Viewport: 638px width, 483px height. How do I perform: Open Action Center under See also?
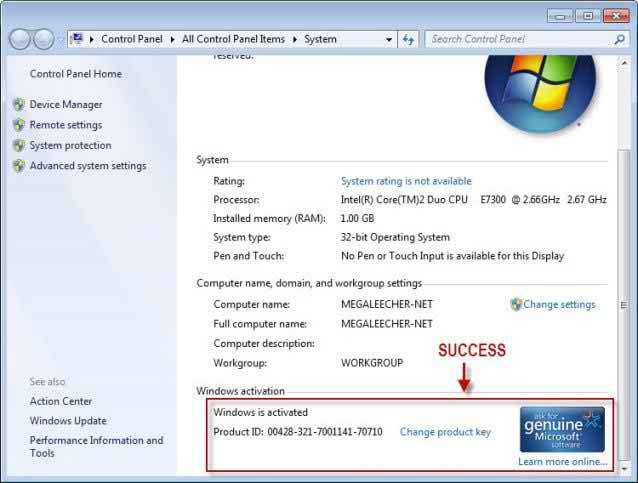tap(61, 401)
